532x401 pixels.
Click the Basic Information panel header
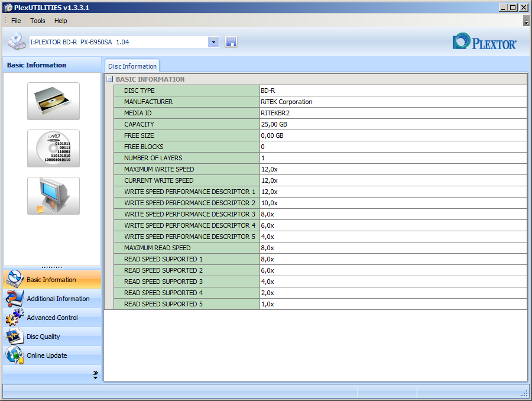(52, 65)
